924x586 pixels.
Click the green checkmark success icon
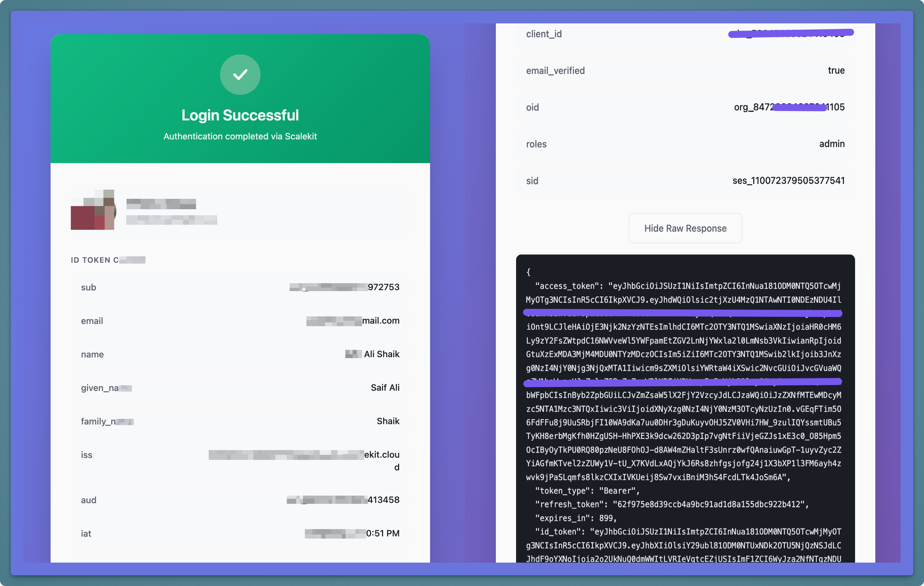[x=240, y=75]
